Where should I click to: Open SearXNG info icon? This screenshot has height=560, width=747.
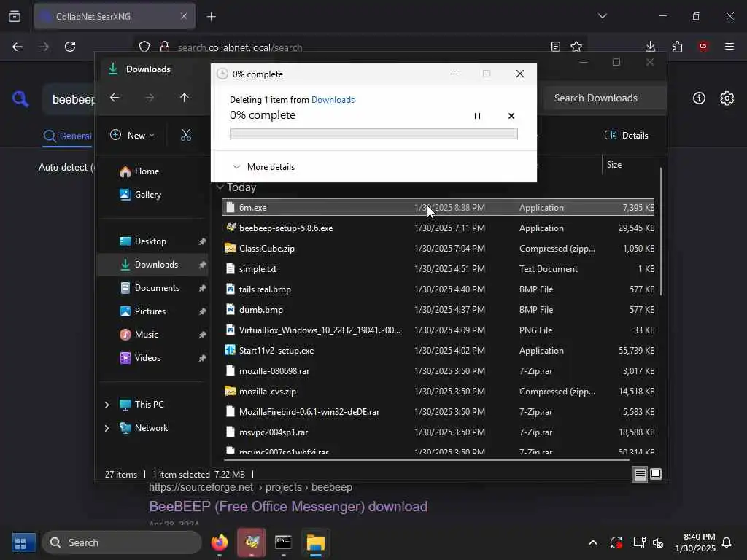point(699,98)
